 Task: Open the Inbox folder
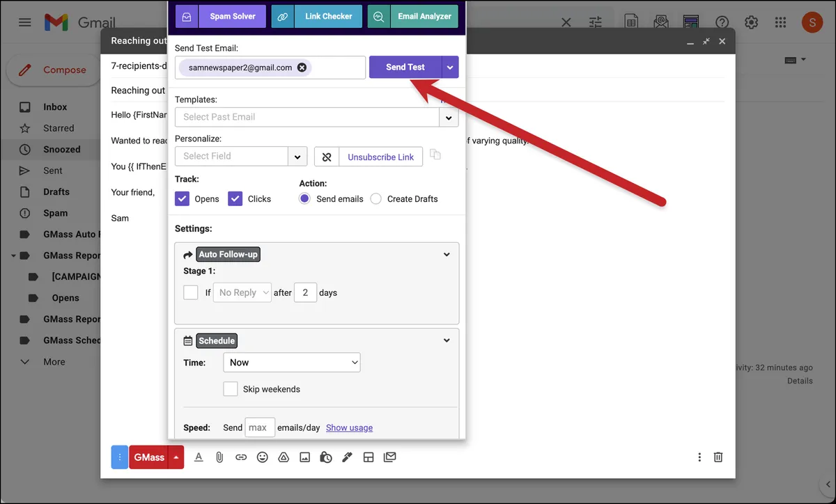coord(55,107)
